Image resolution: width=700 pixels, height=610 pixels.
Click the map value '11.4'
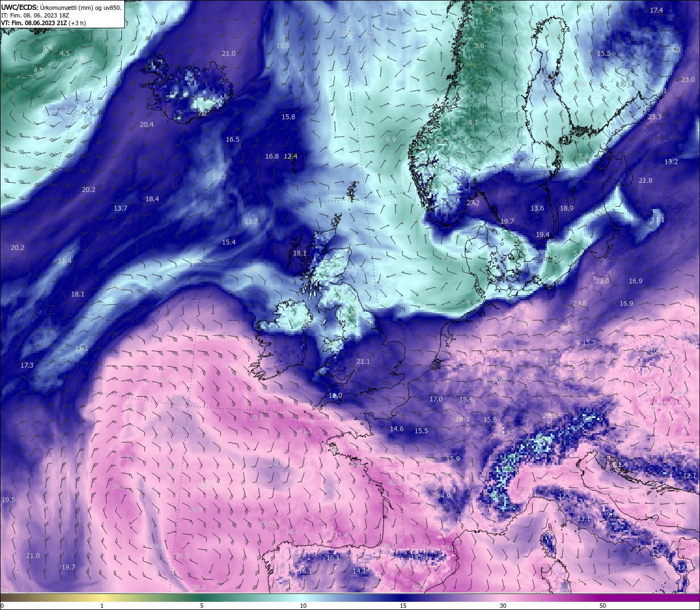point(65,261)
